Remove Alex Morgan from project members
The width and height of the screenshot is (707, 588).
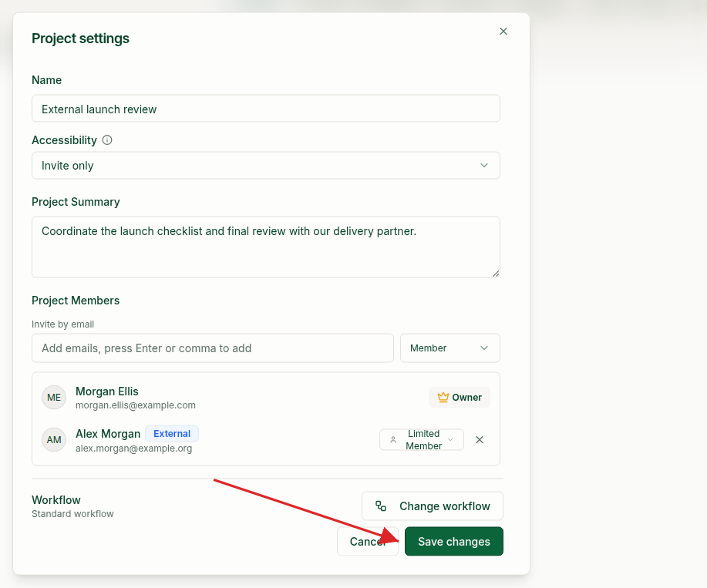point(480,440)
